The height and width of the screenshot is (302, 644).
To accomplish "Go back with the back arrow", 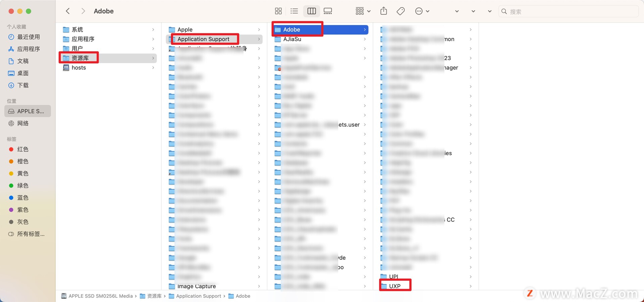I will (68, 11).
